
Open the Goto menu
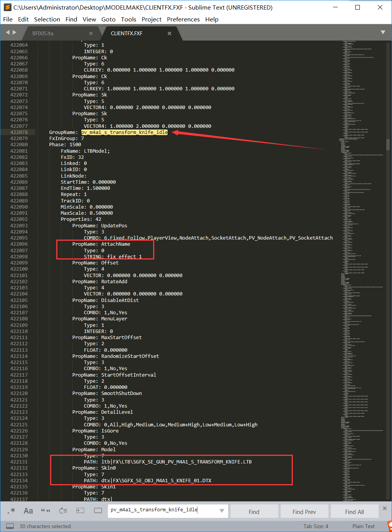108,19
